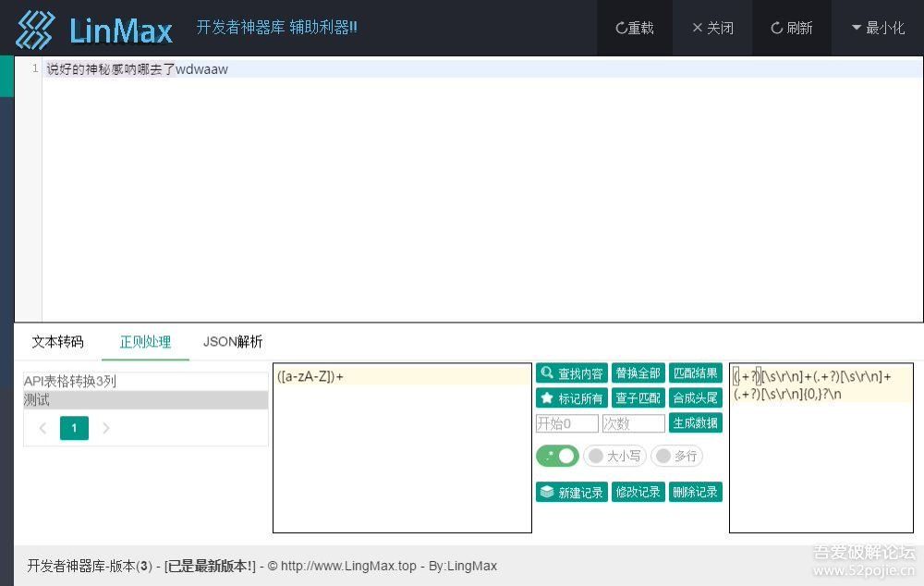Click 新建记录 new record button
The width and height of the screenshot is (924, 586).
(572, 493)
